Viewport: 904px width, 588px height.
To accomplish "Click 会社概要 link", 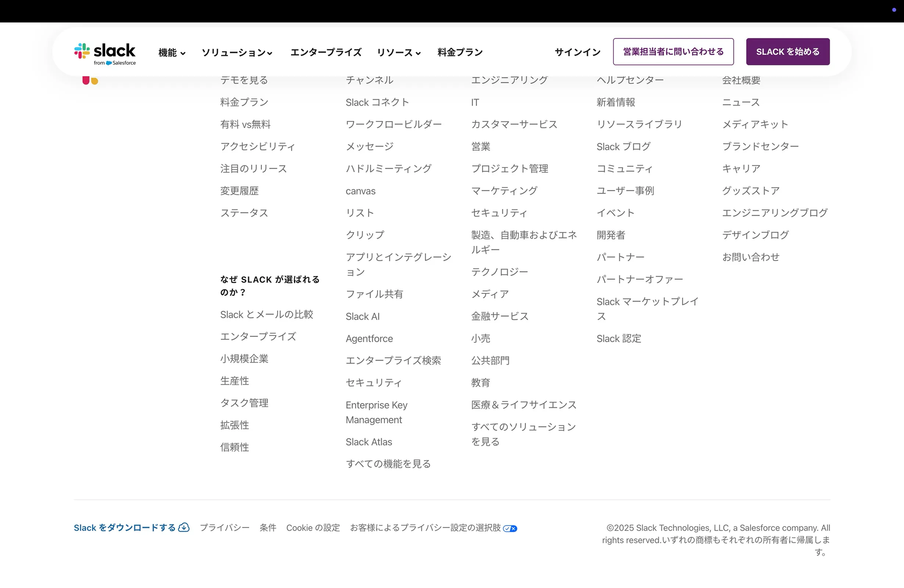I will (x=741, y=80).
